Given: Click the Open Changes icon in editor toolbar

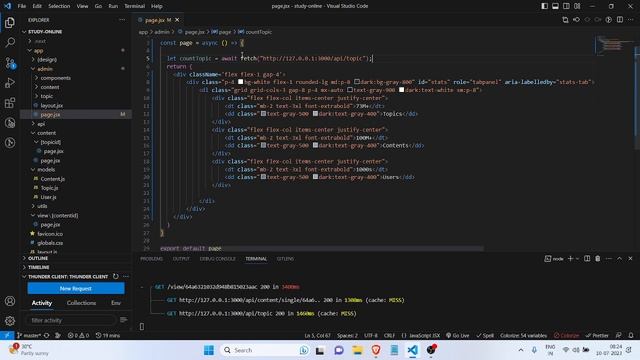Looking at the screenshot, I should click(565, 20).
